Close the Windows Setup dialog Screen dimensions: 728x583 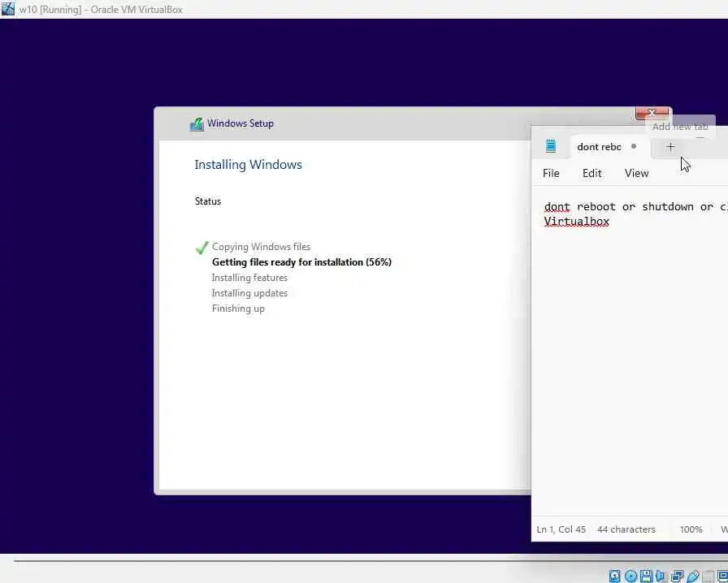coord(652,113)
